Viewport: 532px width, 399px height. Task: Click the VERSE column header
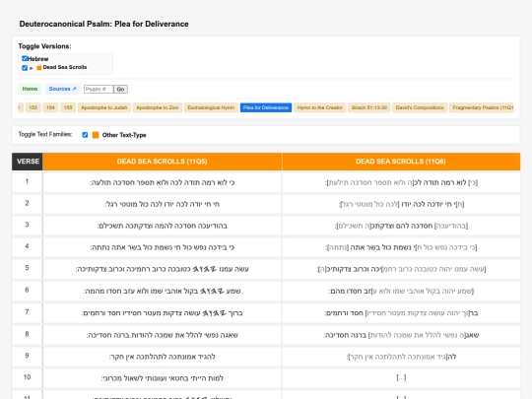(28, 162)
